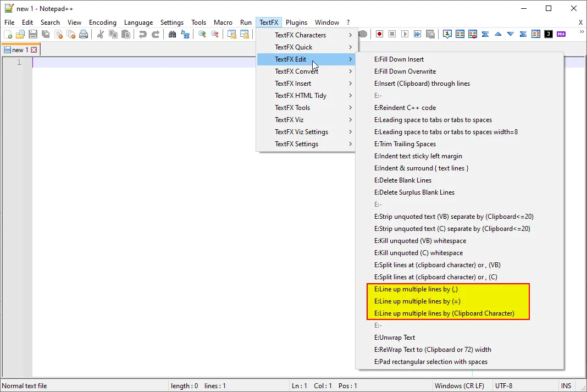Screen dimensions: 587x392
Task: Zoom in using the magnifier toolbar icon
Action: [x=202, y=34]
